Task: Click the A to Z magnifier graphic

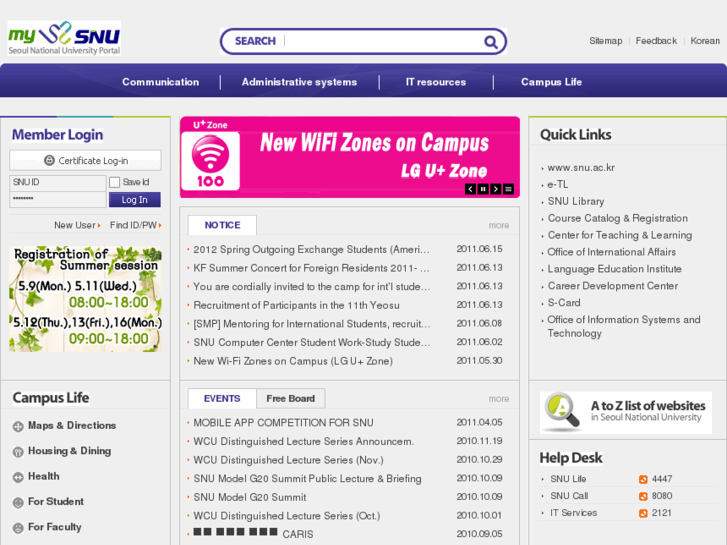Action: [x=561, y=411]
